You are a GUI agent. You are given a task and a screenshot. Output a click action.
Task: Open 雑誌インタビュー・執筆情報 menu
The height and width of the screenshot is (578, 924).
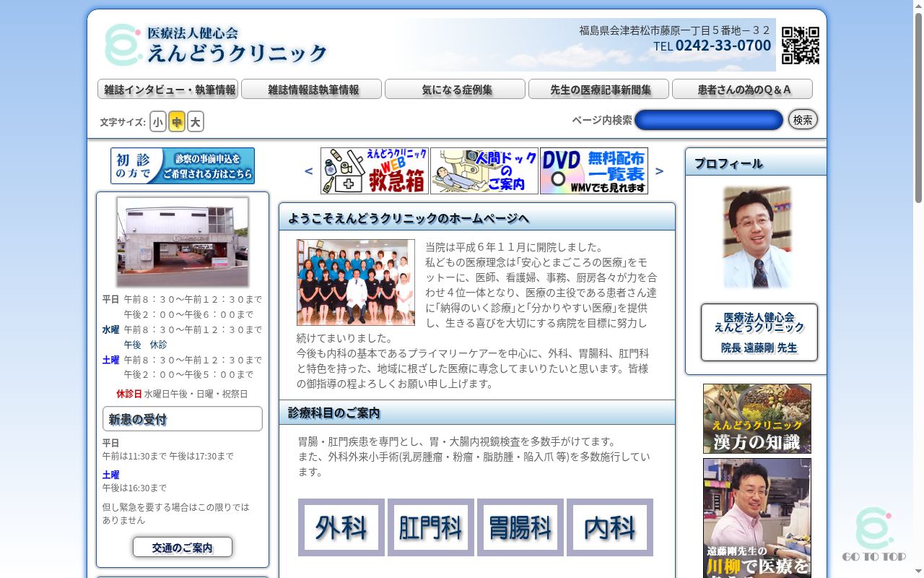(x=167, y=89)
